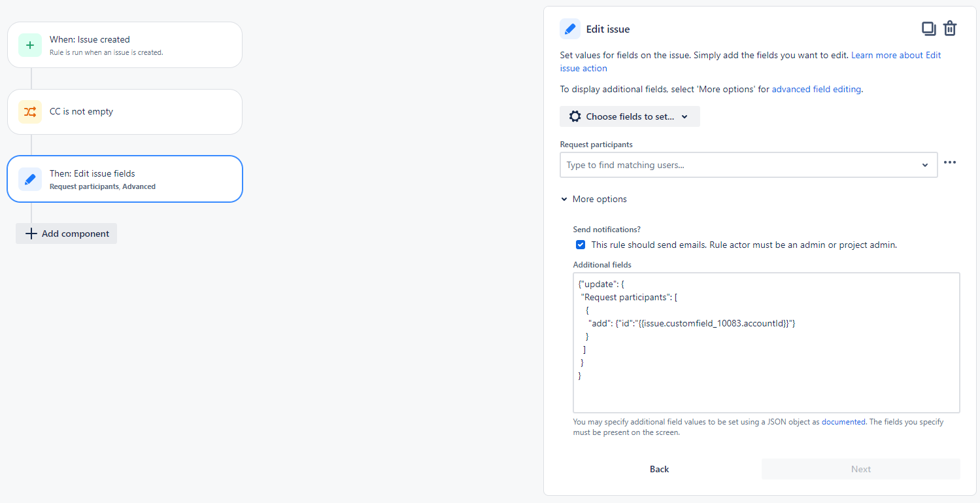Click the blue pencil icon on Then card

(29, 179)
